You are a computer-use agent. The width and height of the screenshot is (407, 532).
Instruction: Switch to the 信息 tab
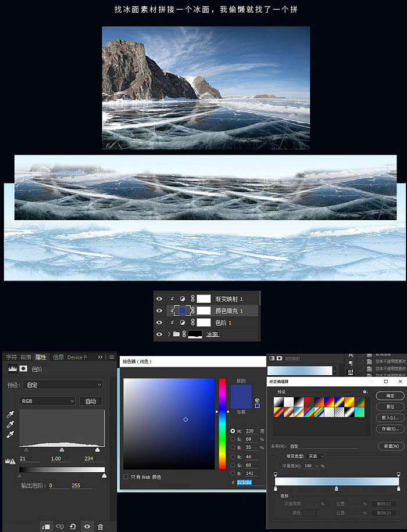tap(58, 357)
